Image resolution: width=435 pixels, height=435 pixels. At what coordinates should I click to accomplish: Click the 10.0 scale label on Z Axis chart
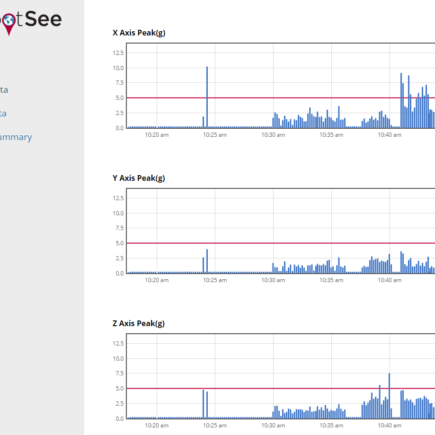[118, 359]
